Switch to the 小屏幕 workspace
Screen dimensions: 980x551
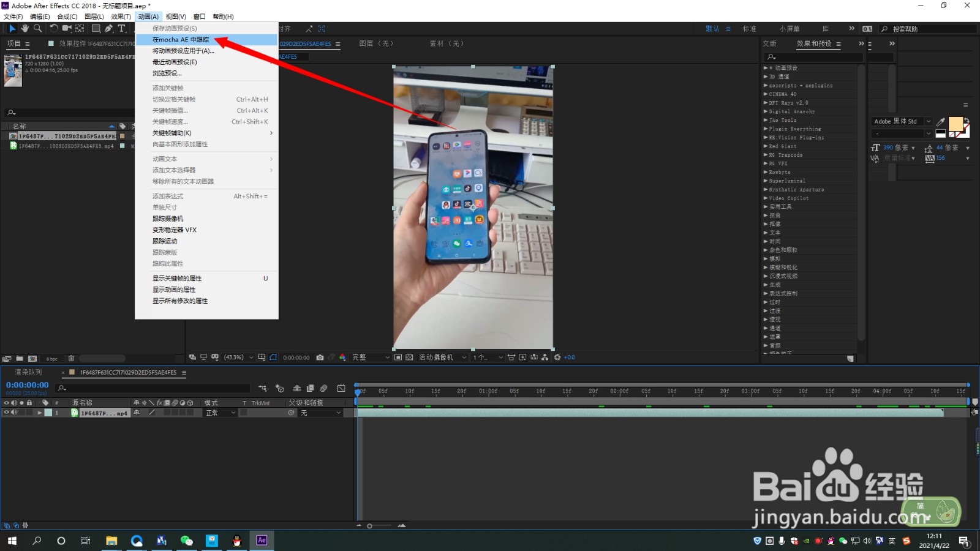pyautogui.click(x=790, y=29)
